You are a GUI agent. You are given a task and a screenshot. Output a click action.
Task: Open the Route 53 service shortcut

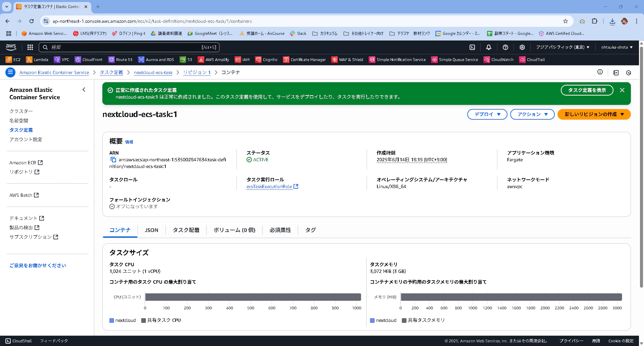pos(120,60)
